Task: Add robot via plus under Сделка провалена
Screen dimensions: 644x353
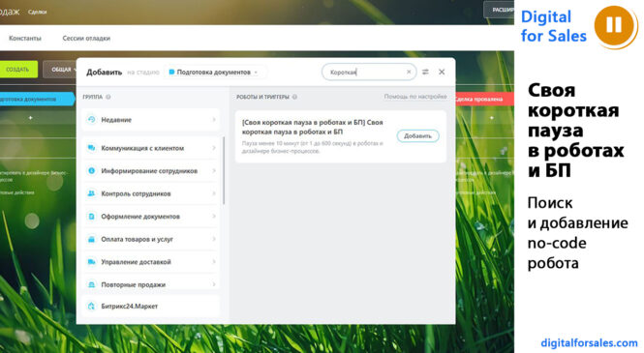Action: [x=492, y=118]
